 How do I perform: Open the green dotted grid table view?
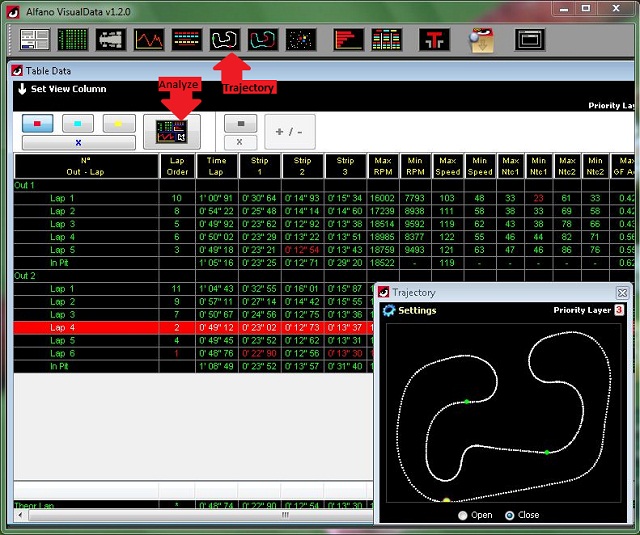(x=73, y=40)
